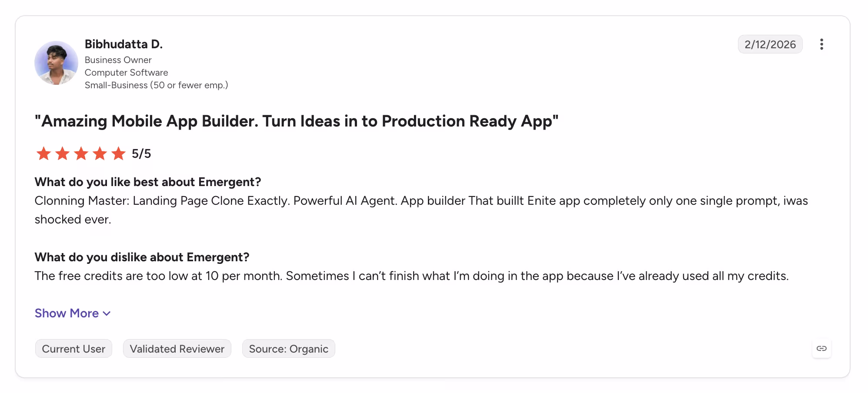Viewport: 868px width, 393px height.
Task: Click the chevron beside Show More
Action: tap(107, 314)
